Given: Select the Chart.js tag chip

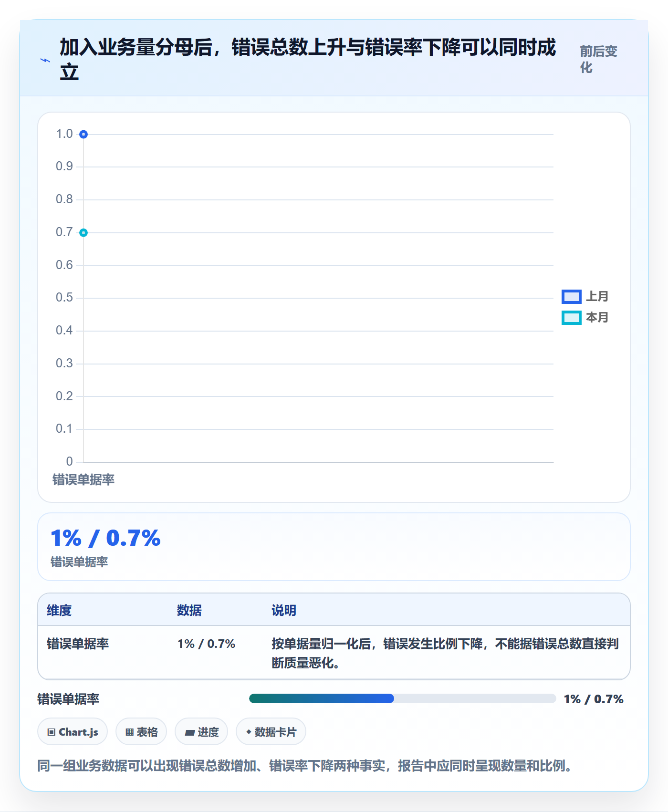Looking at the screenshot, I should coord(73,732).
